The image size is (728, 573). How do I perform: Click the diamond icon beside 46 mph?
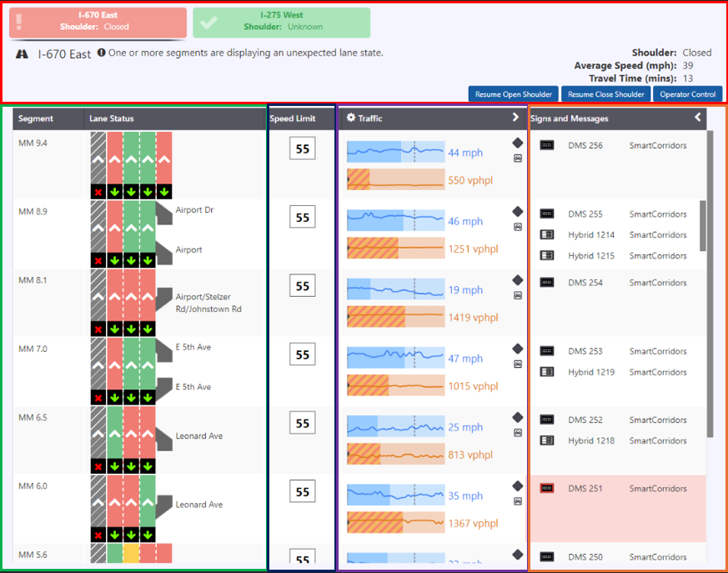518,212
